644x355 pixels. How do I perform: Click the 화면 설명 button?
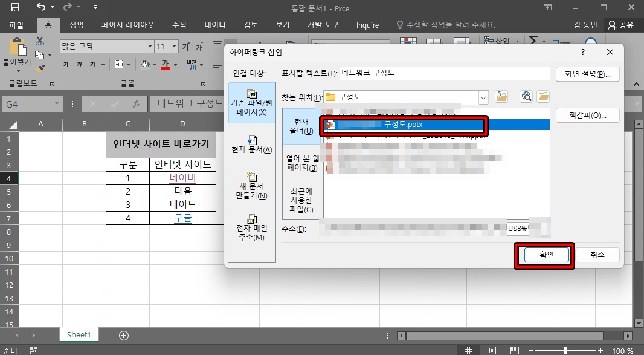587,74
